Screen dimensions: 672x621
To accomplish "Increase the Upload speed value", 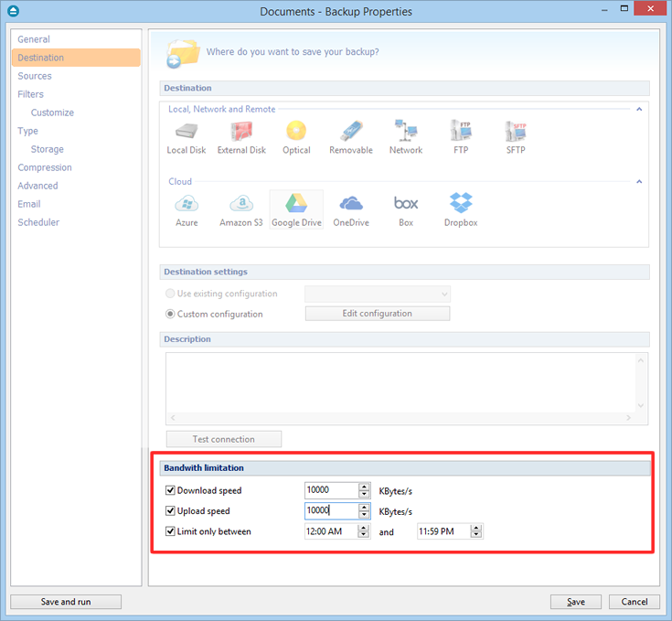I will [364, 507].
